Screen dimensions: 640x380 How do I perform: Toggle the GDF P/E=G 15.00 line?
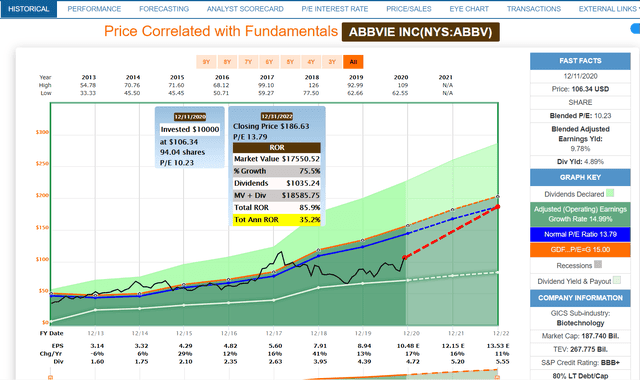pyautogui.click(x=580, y=250)
